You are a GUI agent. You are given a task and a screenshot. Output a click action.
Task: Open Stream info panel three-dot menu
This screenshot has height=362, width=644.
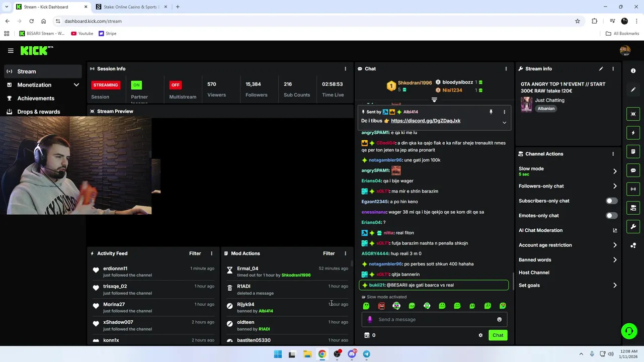click(613, 69)
